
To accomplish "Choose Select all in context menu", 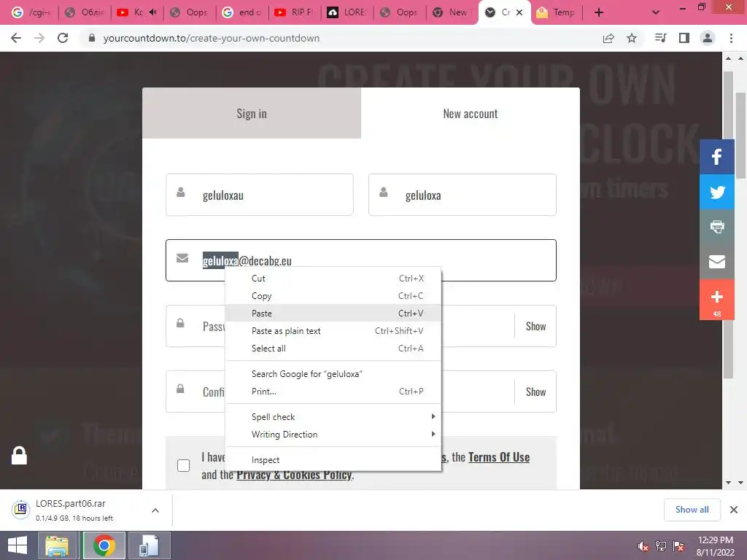I will click(x=333, y=348).
